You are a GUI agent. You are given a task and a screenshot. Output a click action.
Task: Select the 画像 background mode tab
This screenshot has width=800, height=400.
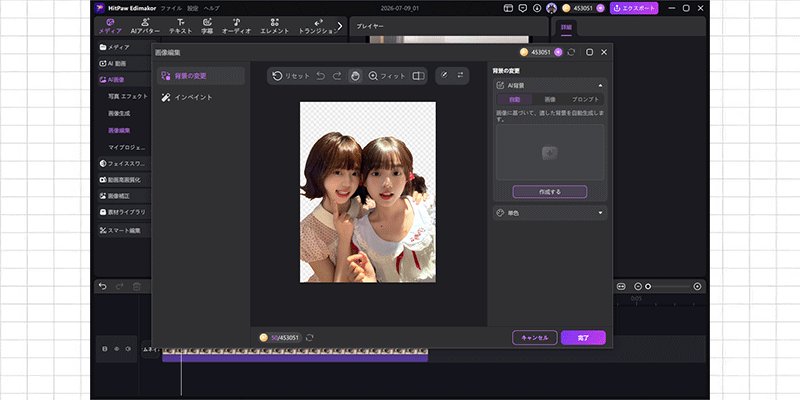coord(550,99)
